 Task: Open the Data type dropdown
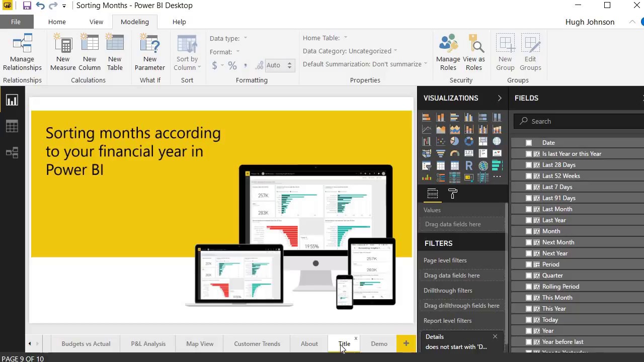[x=228, y=38]
